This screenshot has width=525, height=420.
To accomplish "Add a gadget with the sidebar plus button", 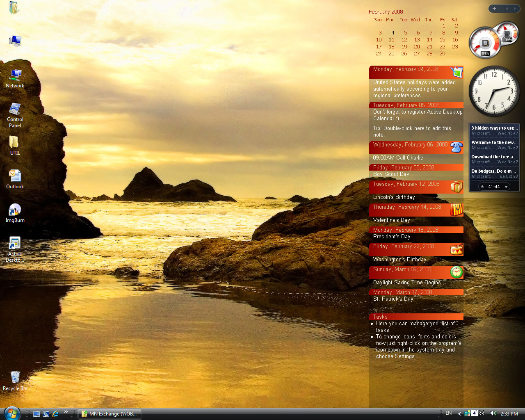I will 494,9.
